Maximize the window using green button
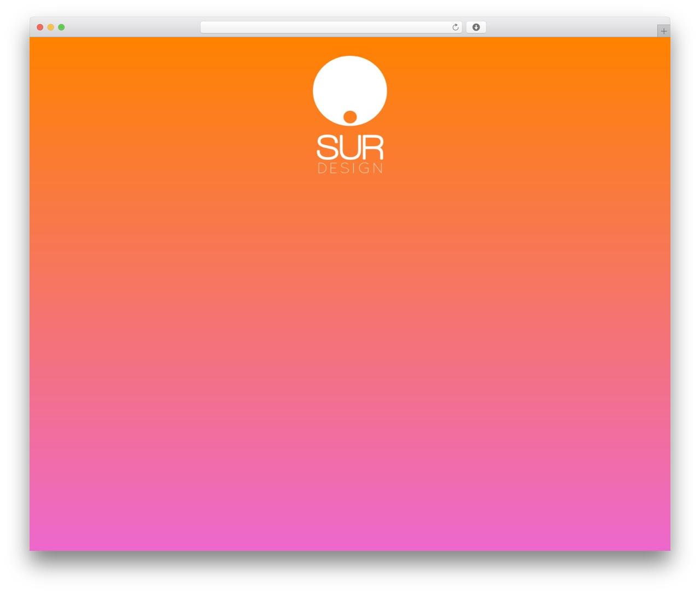 click(x=61, y=27)
